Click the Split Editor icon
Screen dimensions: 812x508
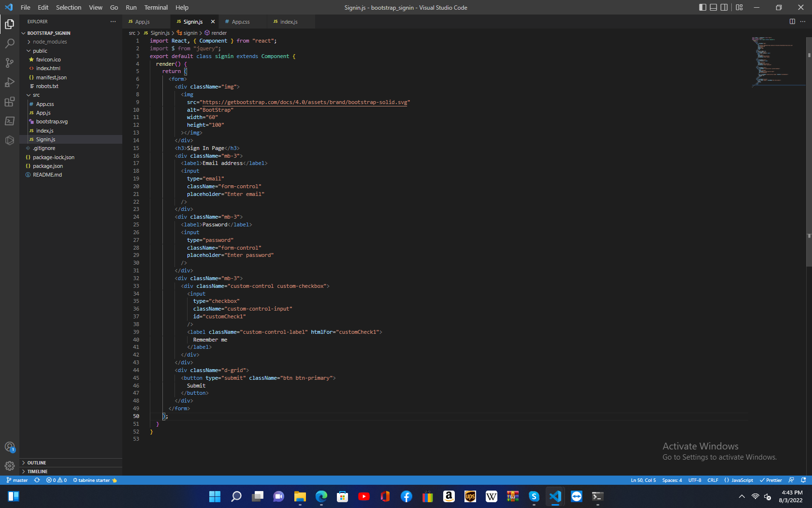[792, 21]
